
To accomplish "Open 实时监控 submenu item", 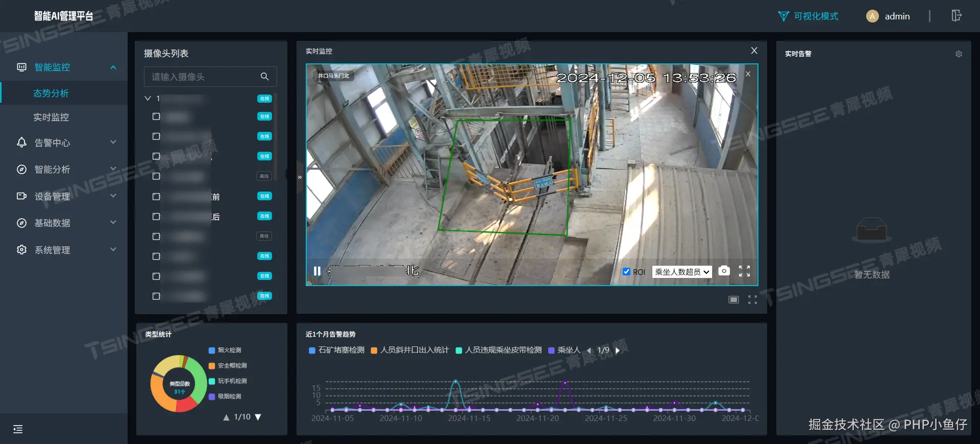I will [x=51, y=117].
